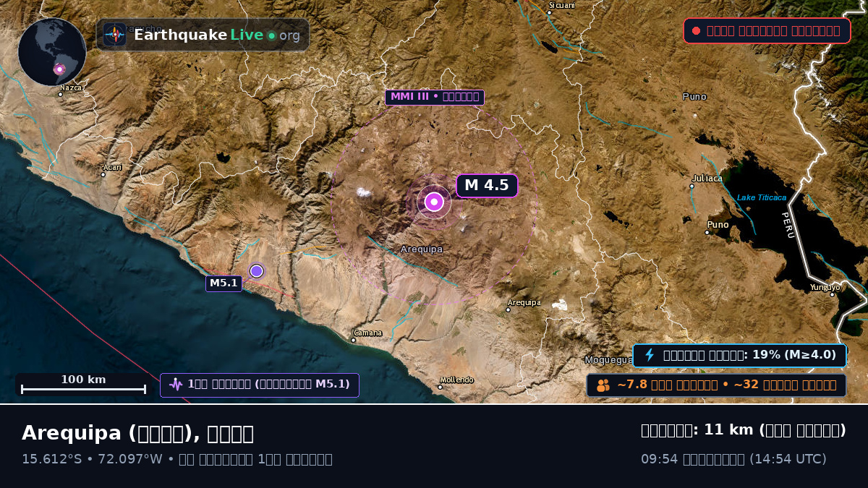The width and height of the screenshot is (868, 488).
Task: Select the purple M5.1 earthquake marker
Action: (256, 270)
